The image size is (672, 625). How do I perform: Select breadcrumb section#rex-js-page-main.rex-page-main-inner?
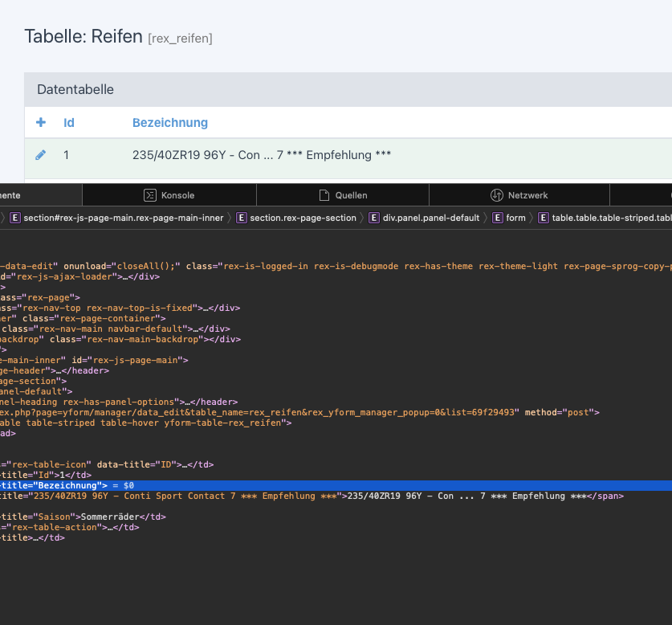pyautogui.click(x=116, y=218)
